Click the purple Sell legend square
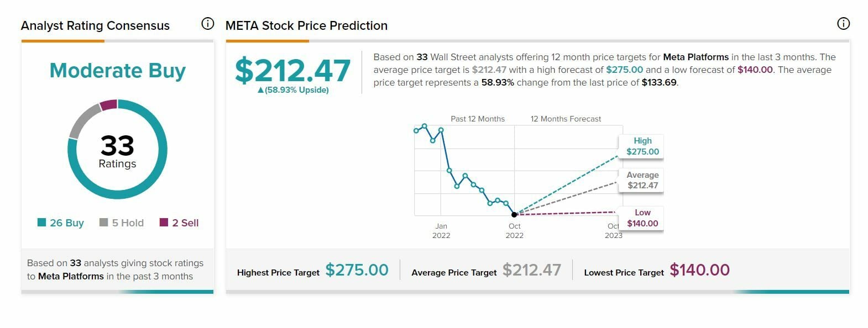The width and height of the screenshot is (868, 328). point(164,223)
